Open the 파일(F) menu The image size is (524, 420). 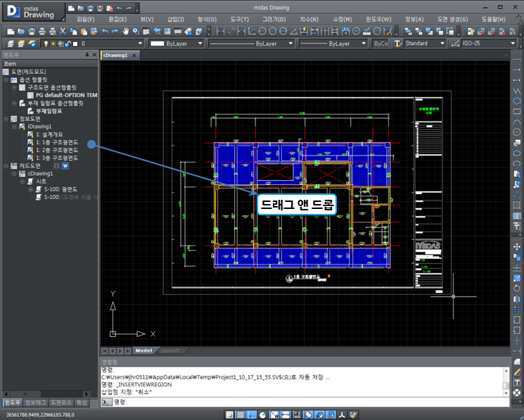86,20
